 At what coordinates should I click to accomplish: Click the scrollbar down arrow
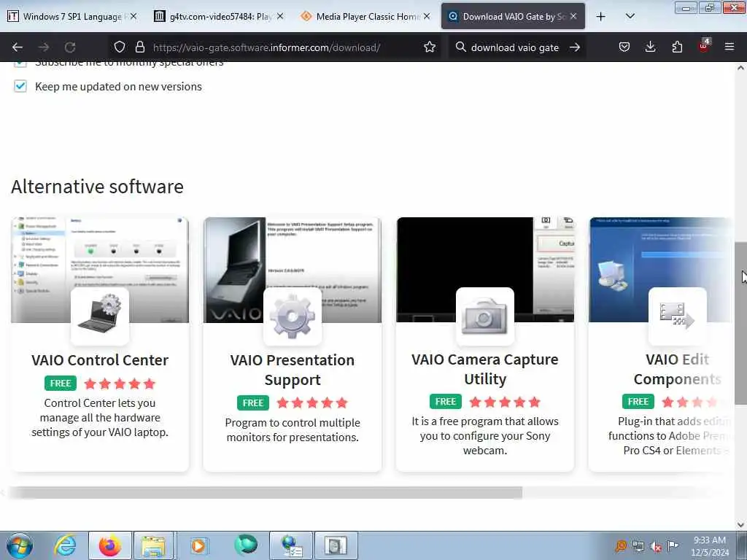(741, 525)
